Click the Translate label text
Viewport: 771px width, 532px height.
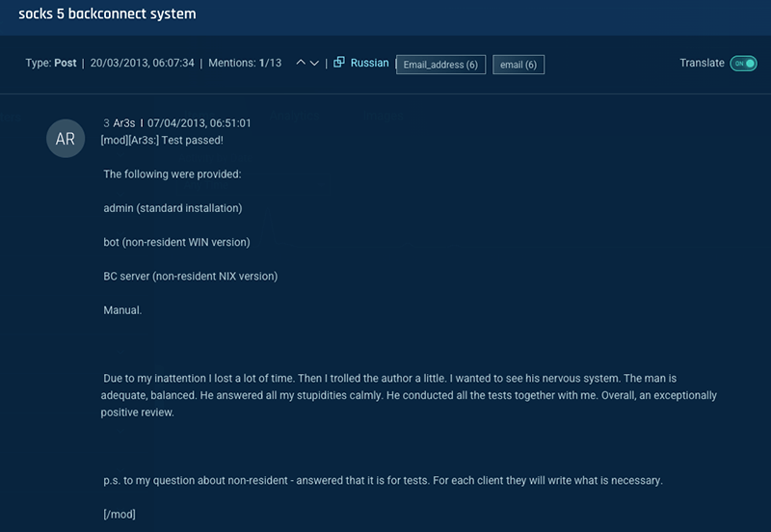click(x=702, y=63)
